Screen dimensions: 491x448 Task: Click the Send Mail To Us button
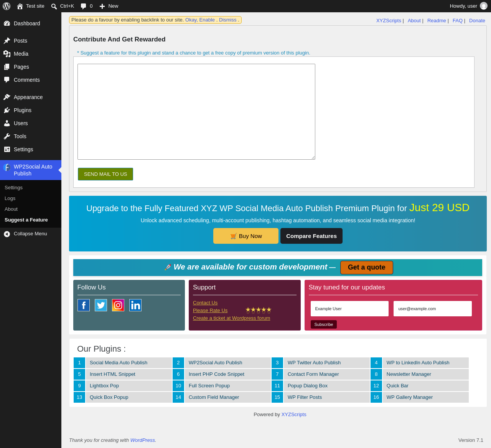point(105,174)
